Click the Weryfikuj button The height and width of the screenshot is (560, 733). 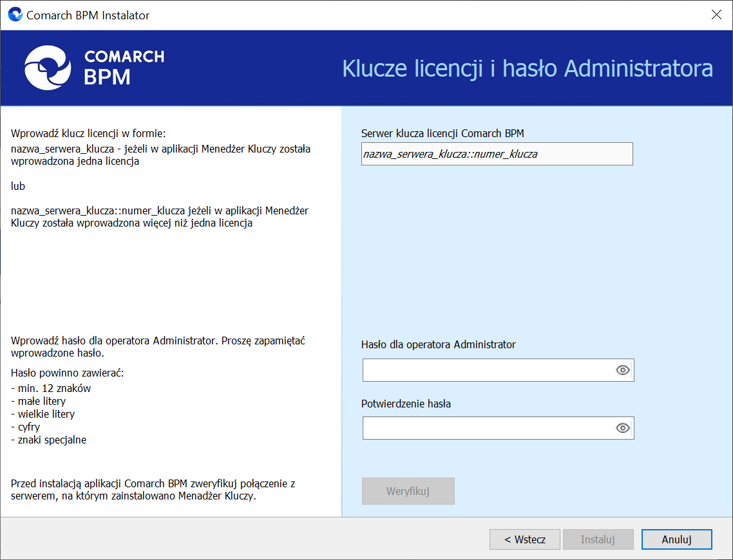[408, 491]
